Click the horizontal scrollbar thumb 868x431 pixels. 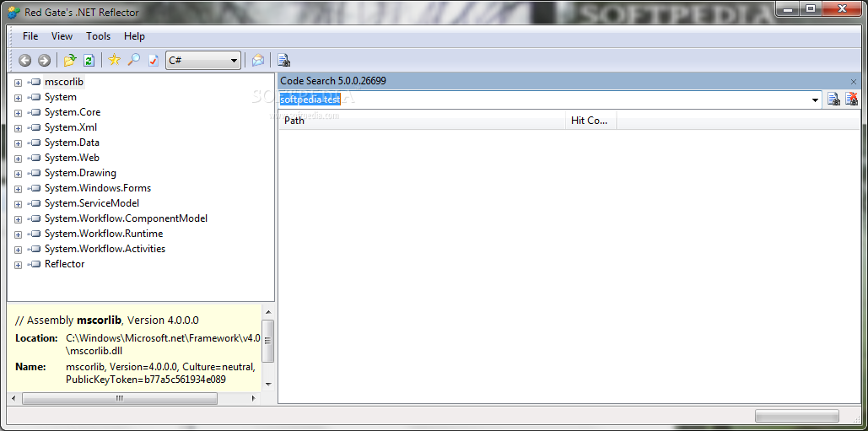tap(120, 398)
